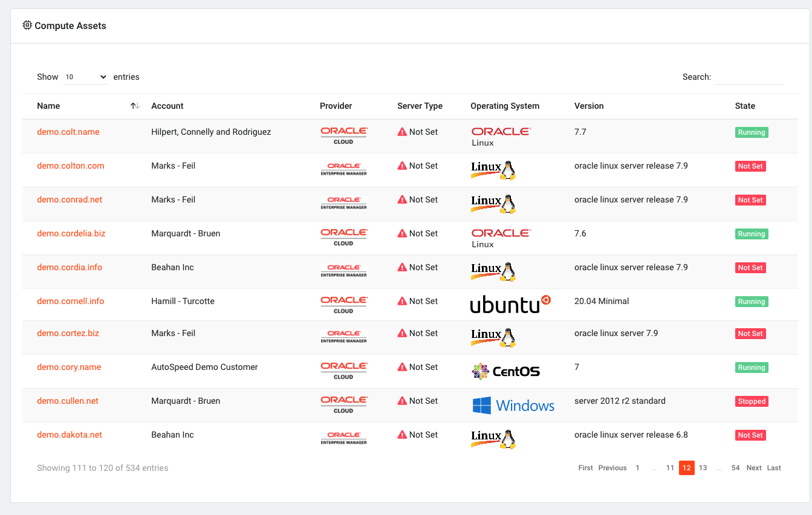Sort the table by Account column header
812x515 pixels.
[167, 106]
